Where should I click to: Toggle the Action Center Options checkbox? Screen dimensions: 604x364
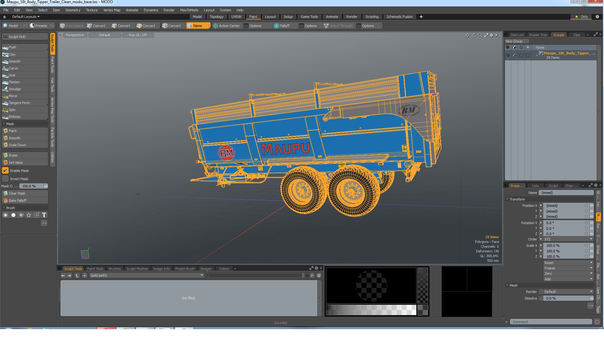(x=246, y=26)
